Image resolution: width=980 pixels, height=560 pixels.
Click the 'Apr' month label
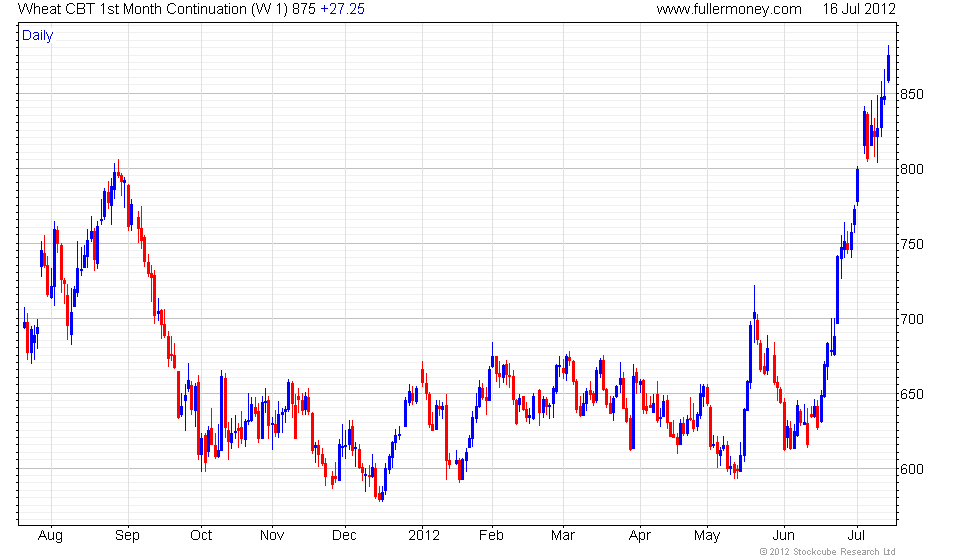click(640, 536)
